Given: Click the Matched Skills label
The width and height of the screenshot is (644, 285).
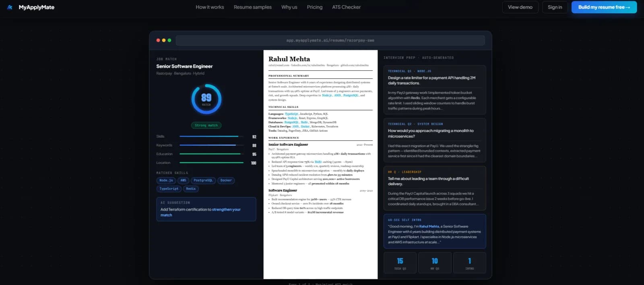Looking at the screenshot, I should click(172, 173).
